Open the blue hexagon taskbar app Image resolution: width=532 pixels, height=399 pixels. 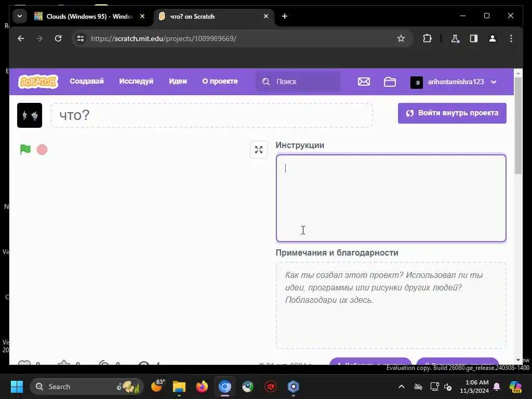tap(293, 387)
